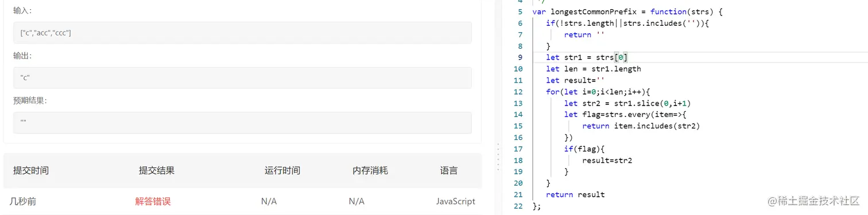Image resolution: width=868 pixels, height=215 pixels.
Task: Click the panel divider drag handle dots
Action: click(498, 157)
